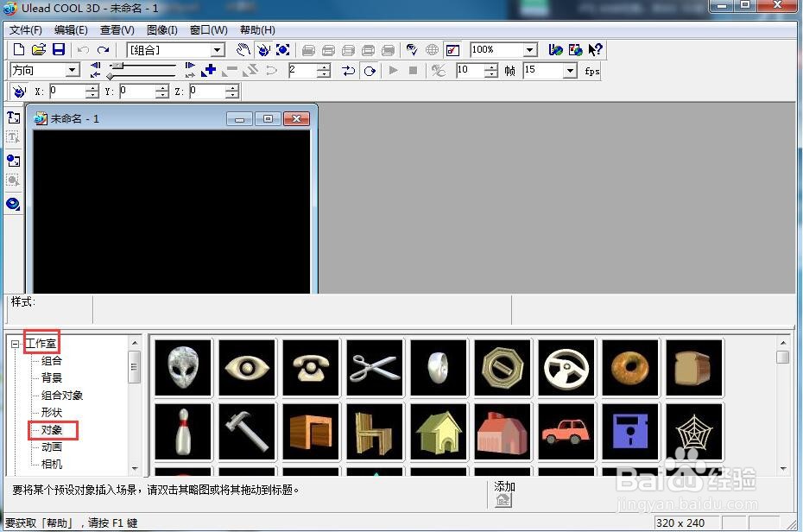The image size is (803, 532).
Task: Play the animation
Action: (394, 70)
